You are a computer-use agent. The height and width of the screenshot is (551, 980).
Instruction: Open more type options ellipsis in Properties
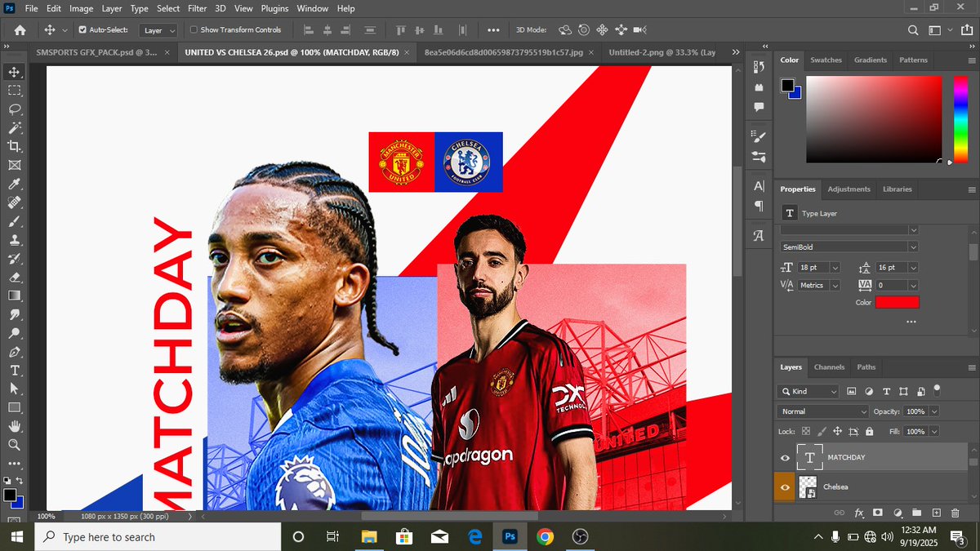(911, 322)
